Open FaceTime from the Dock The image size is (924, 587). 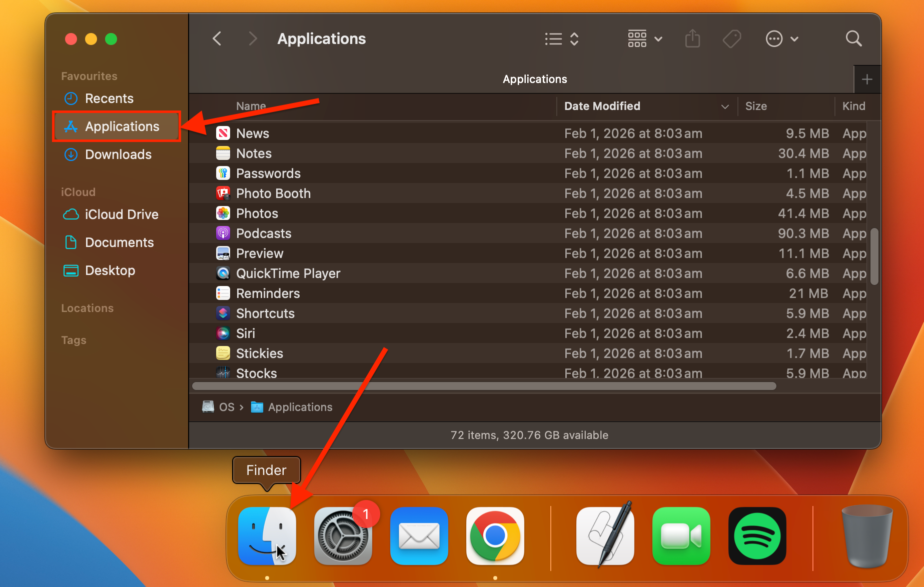coord(681,536)
